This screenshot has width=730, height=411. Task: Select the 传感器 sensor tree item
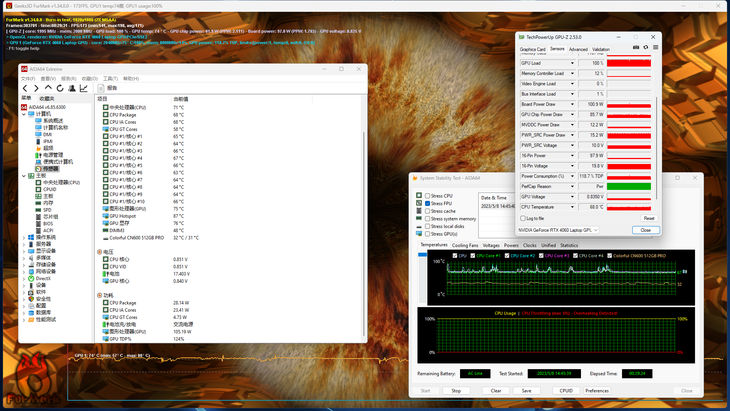tap(47, 168)
